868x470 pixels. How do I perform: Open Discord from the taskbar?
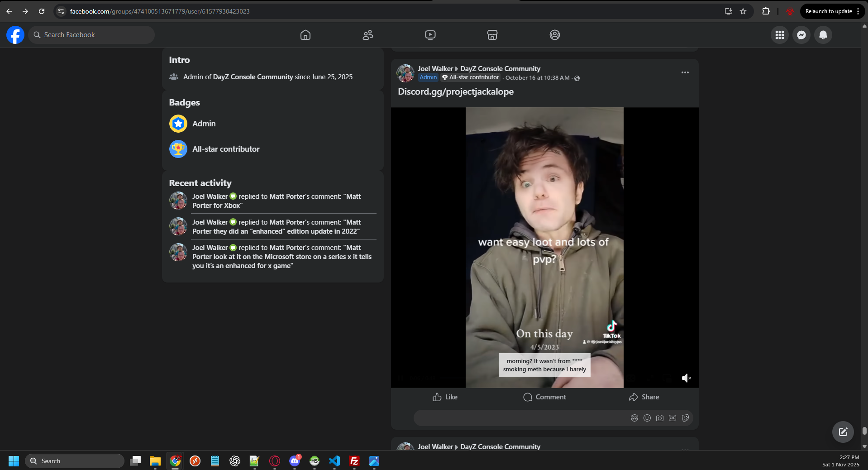[295, 461]
